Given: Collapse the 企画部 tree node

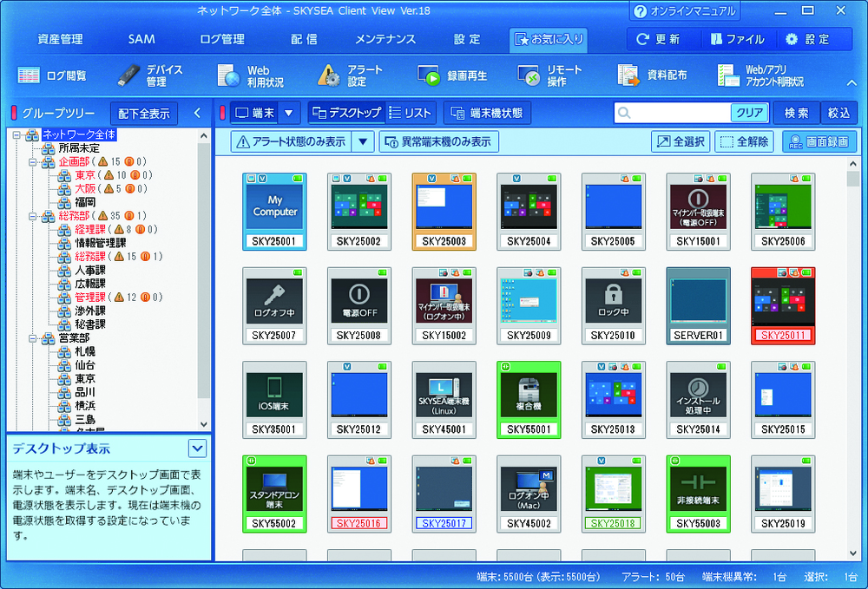Looking at the screenshot, I should (33, 162).
